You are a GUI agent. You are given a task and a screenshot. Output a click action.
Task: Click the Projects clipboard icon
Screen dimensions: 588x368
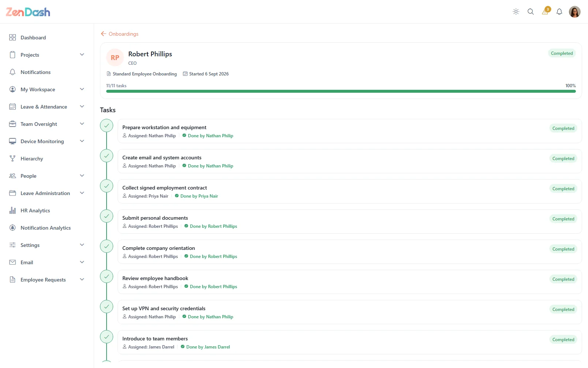12,55
